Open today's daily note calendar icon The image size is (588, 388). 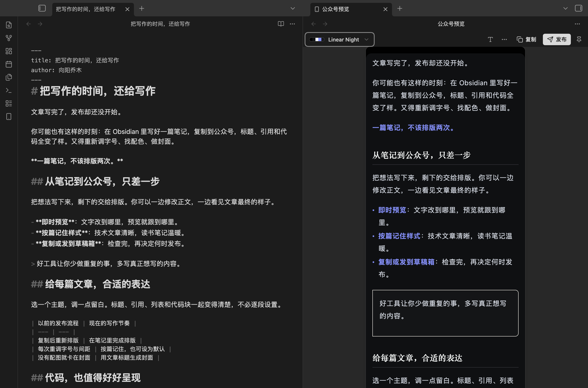(x=9, y=64)
